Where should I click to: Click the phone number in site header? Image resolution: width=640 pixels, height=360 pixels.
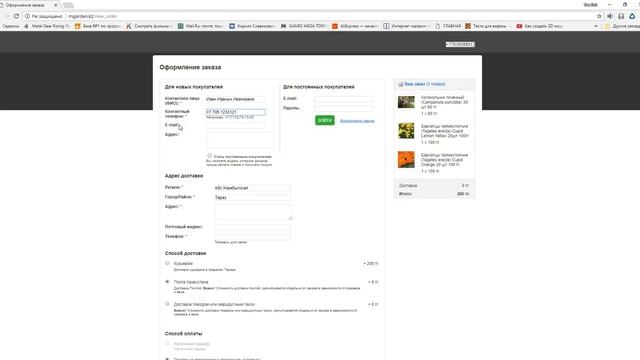tap(460, 44)
